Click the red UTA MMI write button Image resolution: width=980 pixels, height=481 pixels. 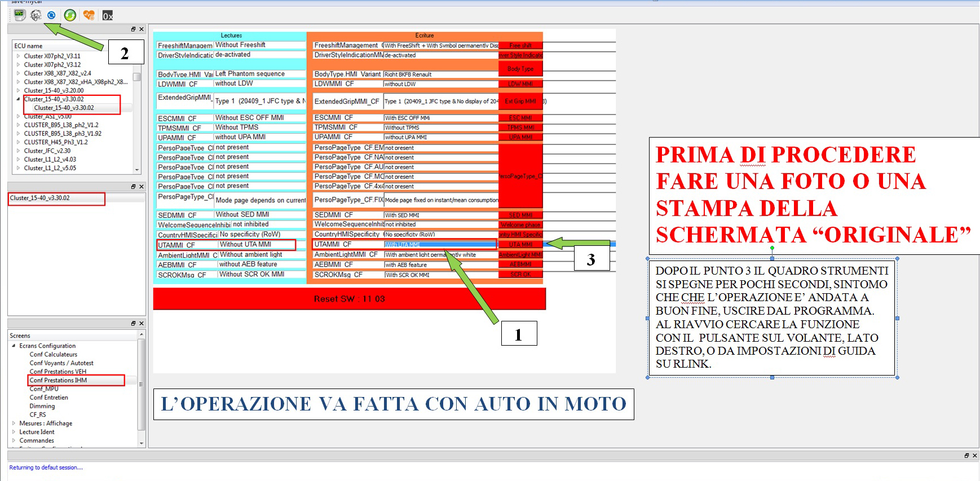520,245
